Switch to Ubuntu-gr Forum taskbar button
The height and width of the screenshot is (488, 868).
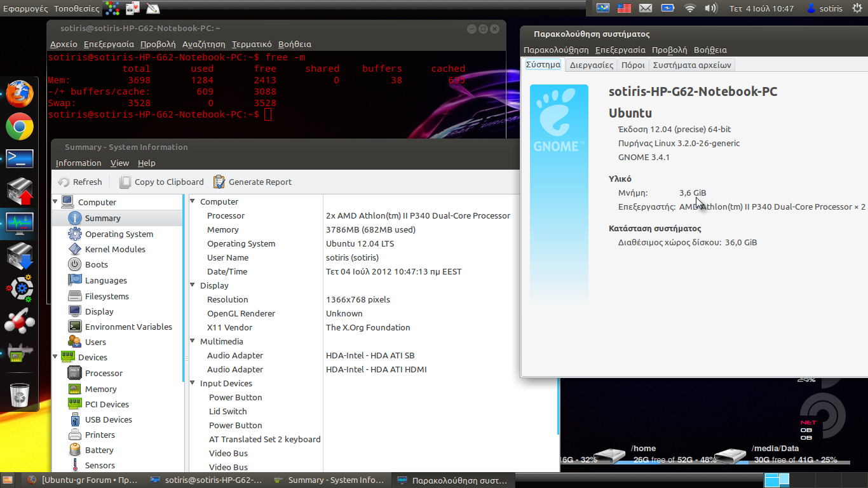83,480
